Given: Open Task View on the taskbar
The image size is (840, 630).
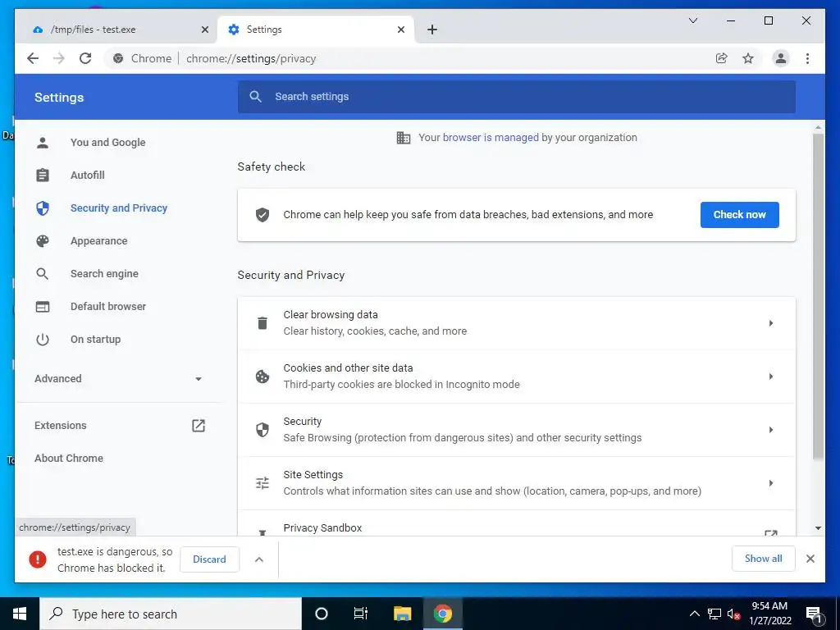Looking at the screenshot, I should [361, 614].
